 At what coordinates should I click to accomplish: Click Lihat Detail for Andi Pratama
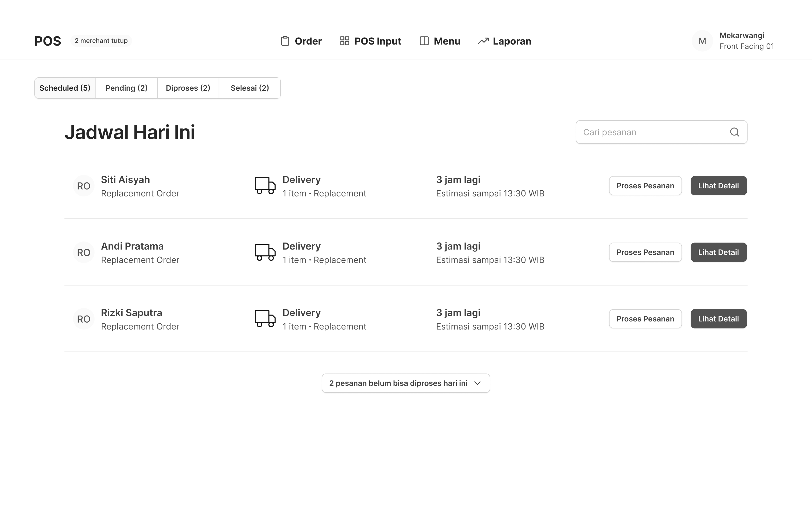pos(719,252)
